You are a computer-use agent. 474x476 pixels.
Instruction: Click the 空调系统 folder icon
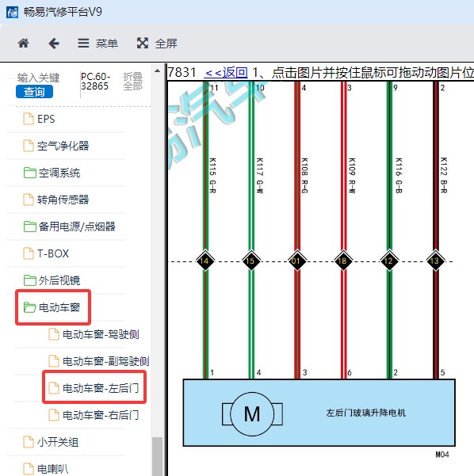tap(30, 173)
